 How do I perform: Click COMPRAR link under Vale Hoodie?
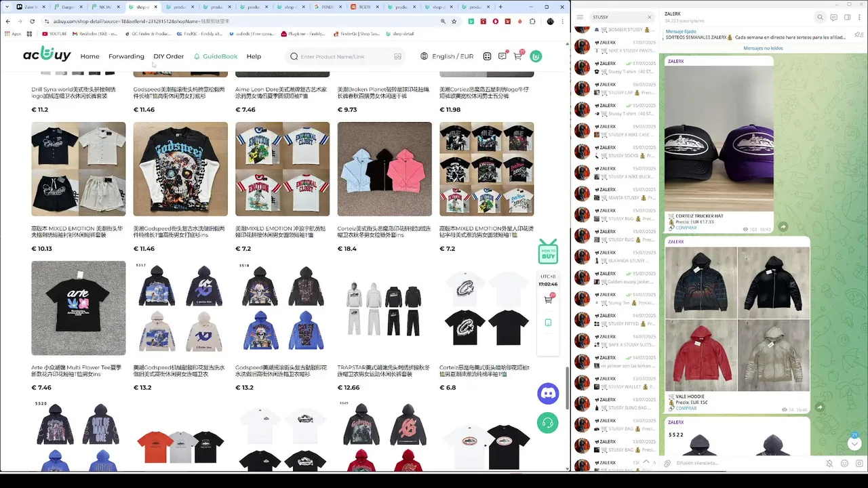click(686, 408)
